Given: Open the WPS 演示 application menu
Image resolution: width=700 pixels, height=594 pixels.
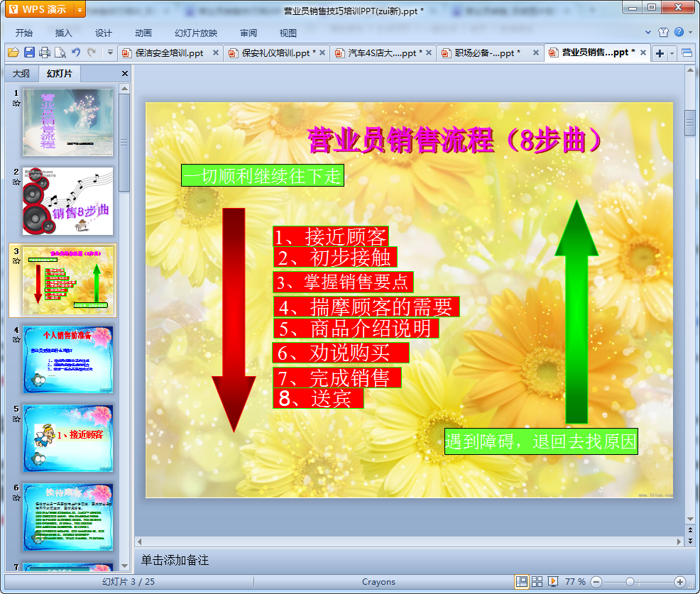Looking at the screenshot, I should (x=39, y=9).
